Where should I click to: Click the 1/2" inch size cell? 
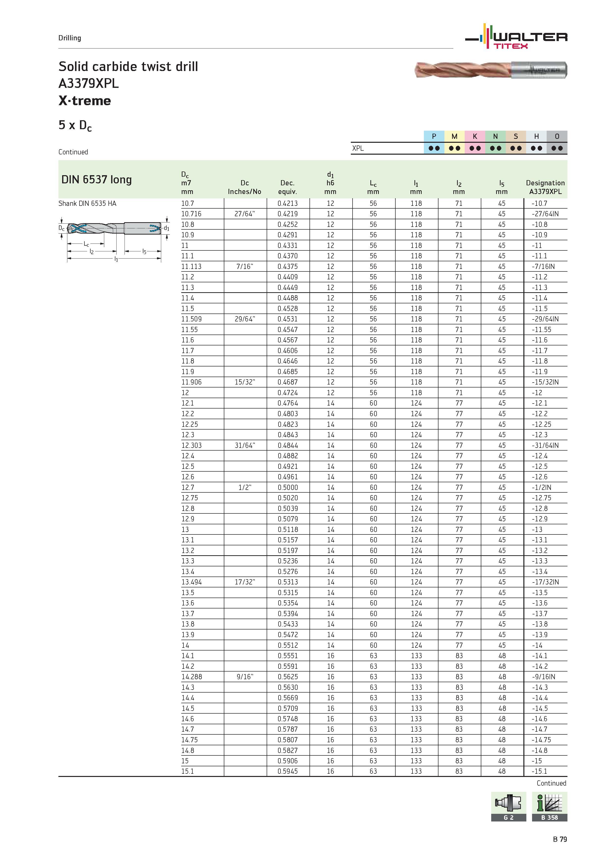[245, 488]
